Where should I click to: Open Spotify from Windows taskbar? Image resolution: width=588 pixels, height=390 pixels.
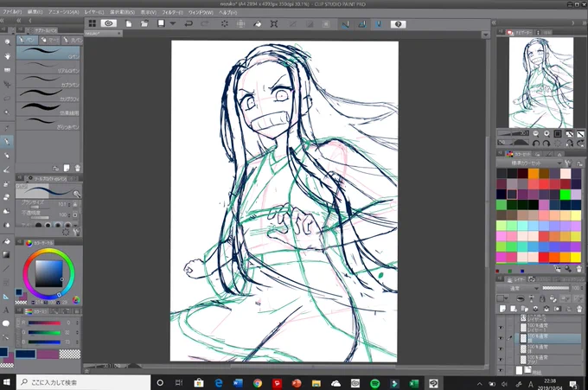(x=374, y=383)
